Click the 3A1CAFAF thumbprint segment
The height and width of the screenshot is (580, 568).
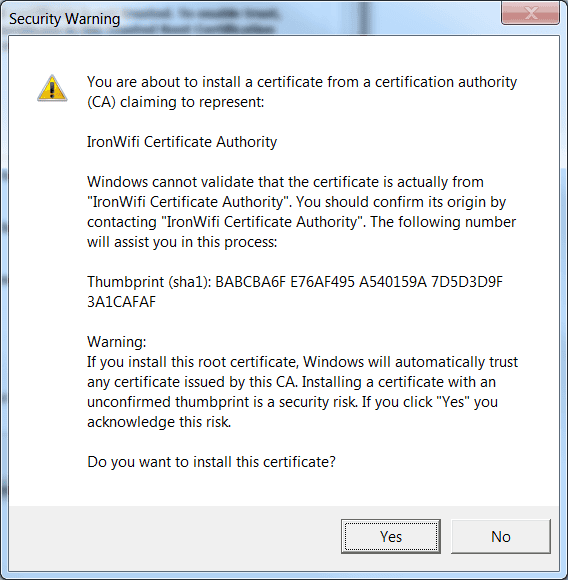pos(121,302)
